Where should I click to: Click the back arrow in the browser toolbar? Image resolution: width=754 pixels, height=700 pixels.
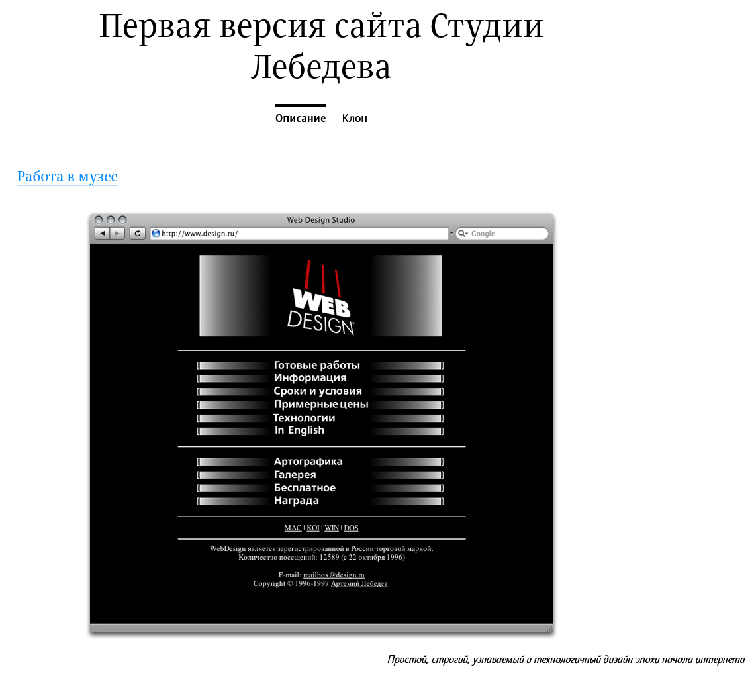(103, 234)
